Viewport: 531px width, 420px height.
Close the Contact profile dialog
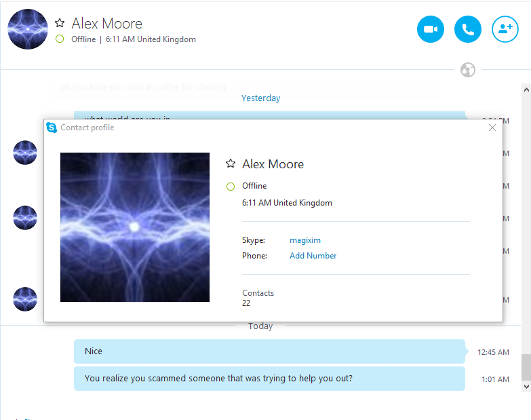(492, 128)
